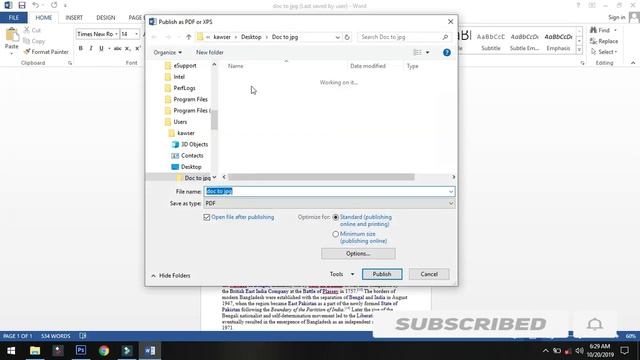
Task: Select the PerfLogs folder in tree
Action: (x=180, y=88)
